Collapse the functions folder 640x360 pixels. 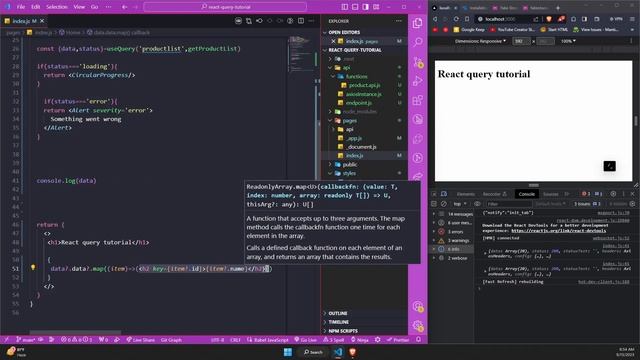(356, 76)
